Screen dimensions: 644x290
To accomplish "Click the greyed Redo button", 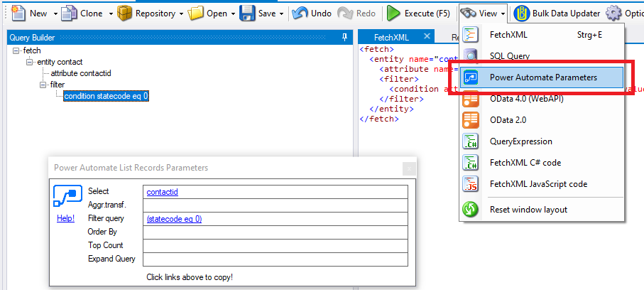I will point(356,14).
